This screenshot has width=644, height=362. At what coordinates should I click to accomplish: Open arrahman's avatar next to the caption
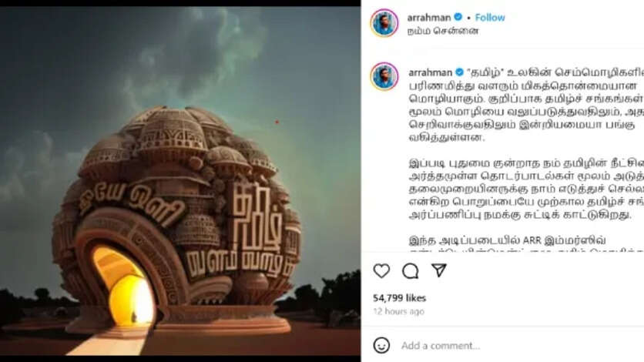pyautogui.click(x=384, y=76)
